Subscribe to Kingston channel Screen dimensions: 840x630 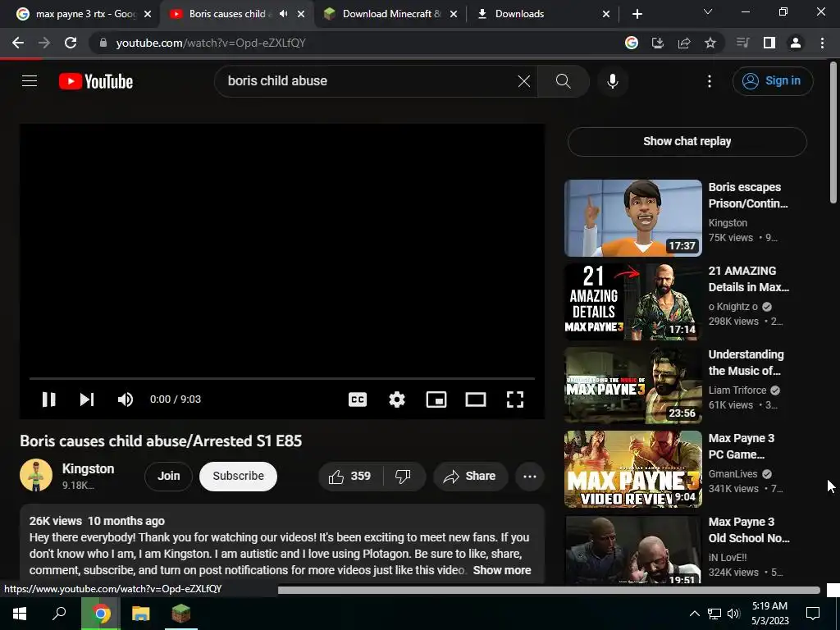pyautogui.click(x=238, y=476)
